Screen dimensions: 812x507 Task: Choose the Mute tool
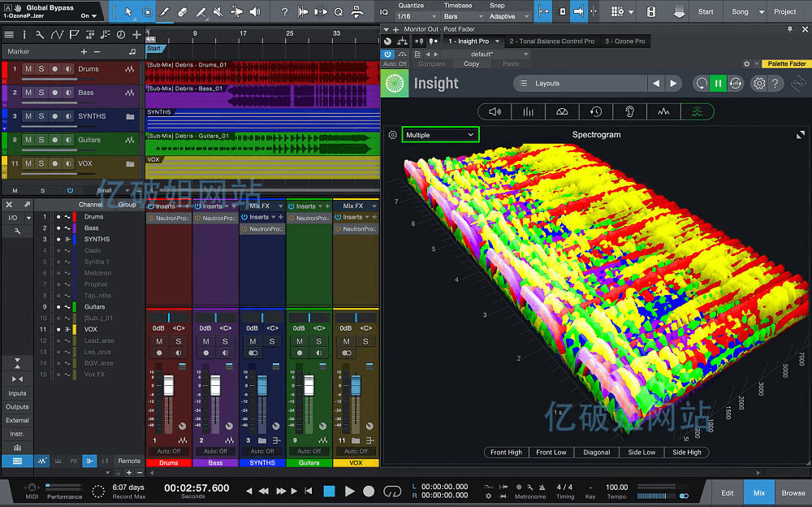tap(218, 11)
